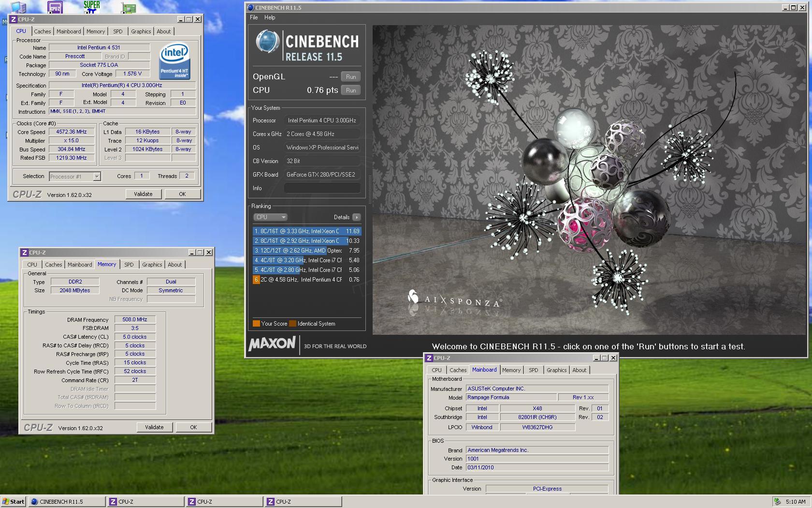Click the GFX Board field GeForce GTX 280
This screenshot has width=812, height=508.
[x=322, y=175]
